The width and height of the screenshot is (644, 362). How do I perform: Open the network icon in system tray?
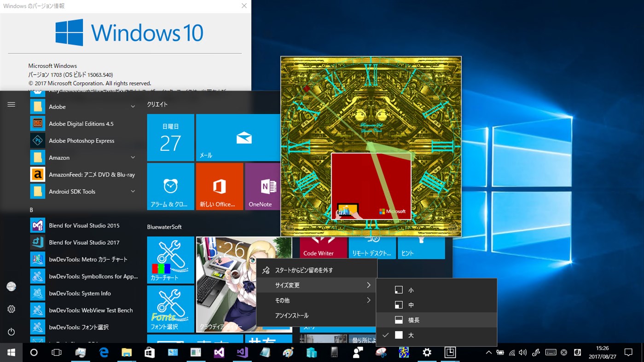click(512, 353)
